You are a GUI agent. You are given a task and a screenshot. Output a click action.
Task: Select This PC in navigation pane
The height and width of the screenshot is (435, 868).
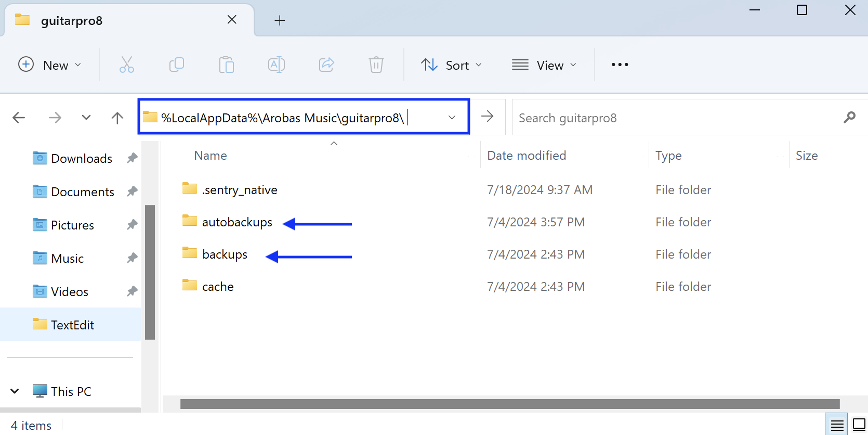click(71, 391)
